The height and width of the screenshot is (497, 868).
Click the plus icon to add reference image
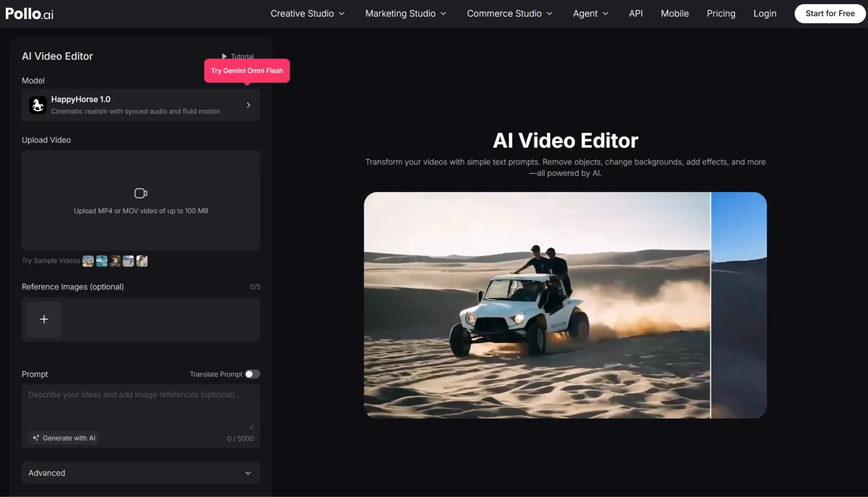click(x=44, y=319)
